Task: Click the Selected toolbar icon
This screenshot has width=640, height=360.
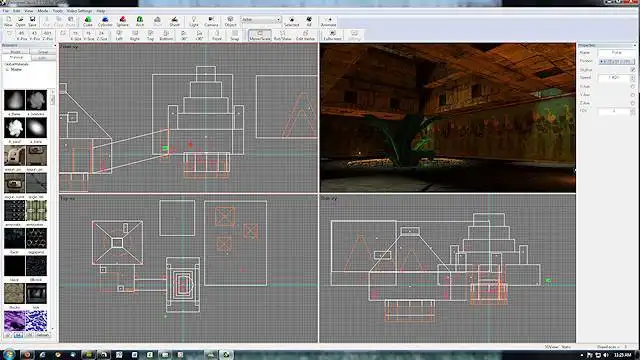Action: click(291, 21)
